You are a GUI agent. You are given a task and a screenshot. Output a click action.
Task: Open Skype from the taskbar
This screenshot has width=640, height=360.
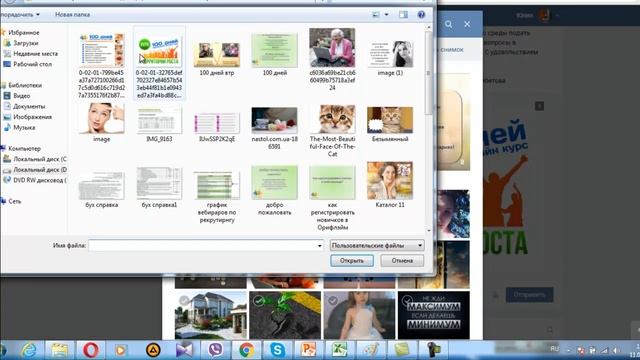(277, 350)
